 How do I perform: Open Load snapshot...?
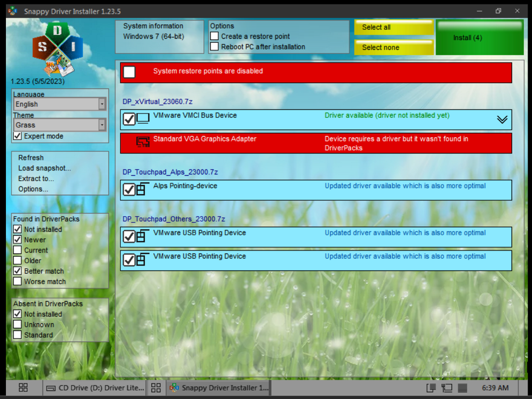[44, 168]
